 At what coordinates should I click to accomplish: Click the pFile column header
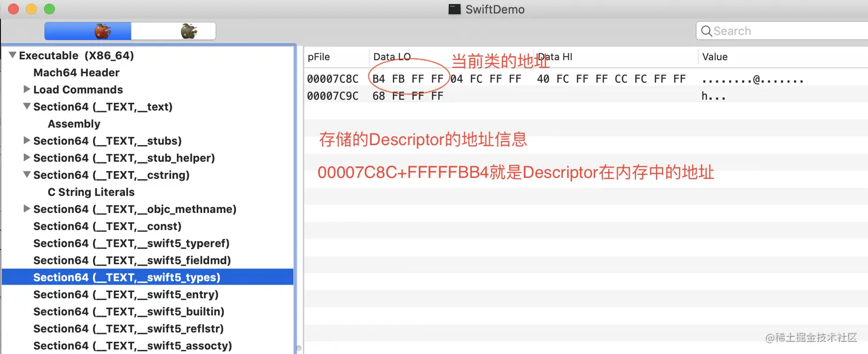click(319, 57)
